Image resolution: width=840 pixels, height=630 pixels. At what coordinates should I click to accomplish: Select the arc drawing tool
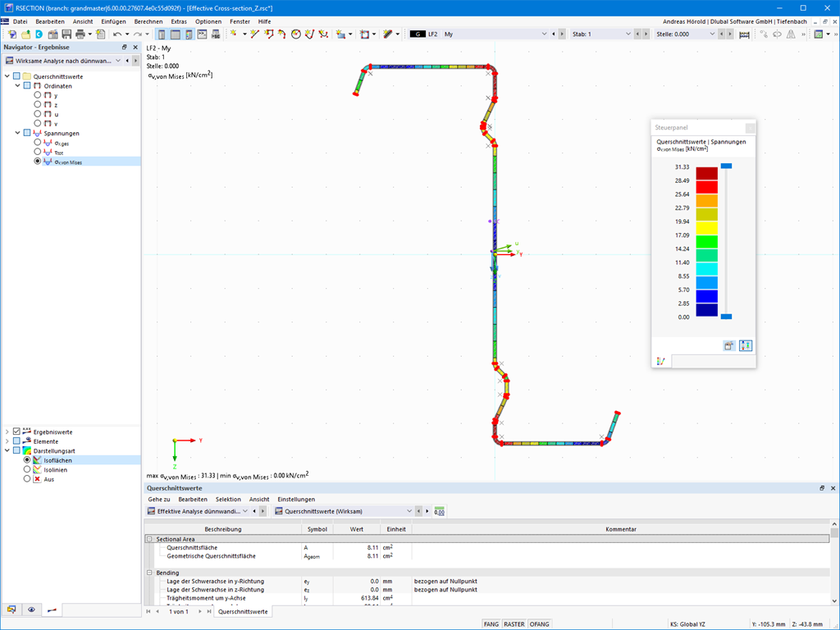[x=282, y=34]
